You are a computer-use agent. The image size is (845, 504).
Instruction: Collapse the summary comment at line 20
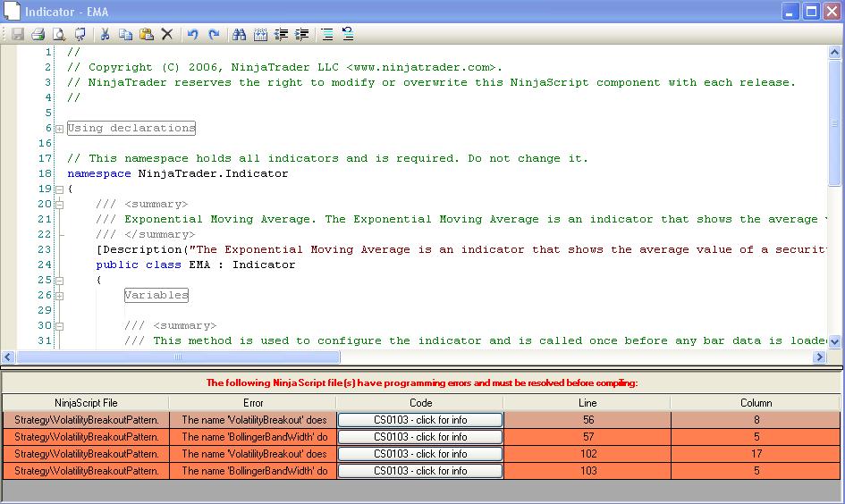click(x=59, y=205)
